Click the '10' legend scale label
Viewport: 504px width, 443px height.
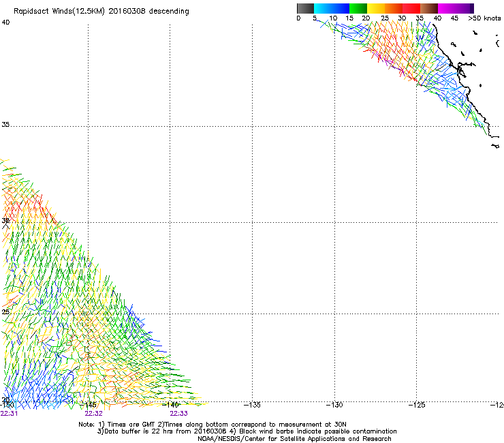(x=333, y=18)
